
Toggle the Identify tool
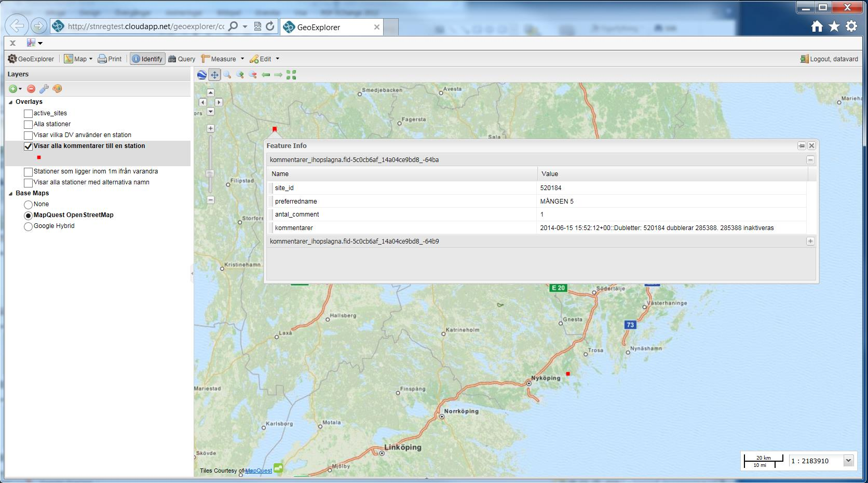point(147,59)
